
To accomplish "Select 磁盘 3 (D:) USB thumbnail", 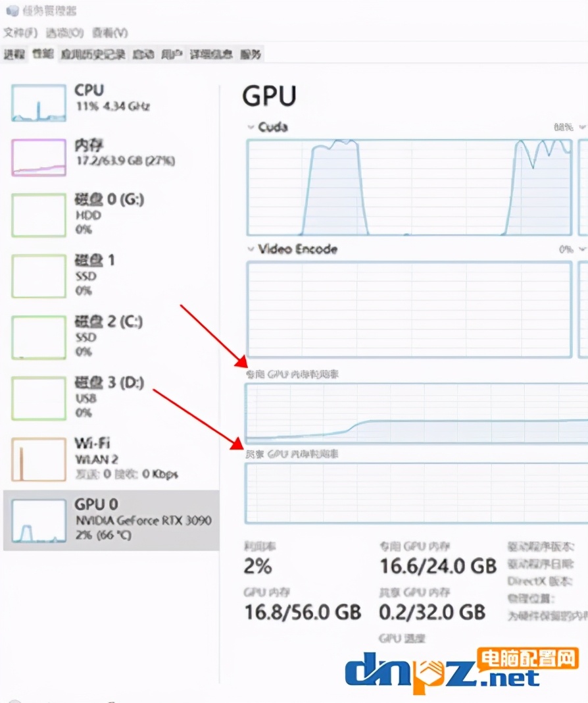I will (x=38, y=398).
